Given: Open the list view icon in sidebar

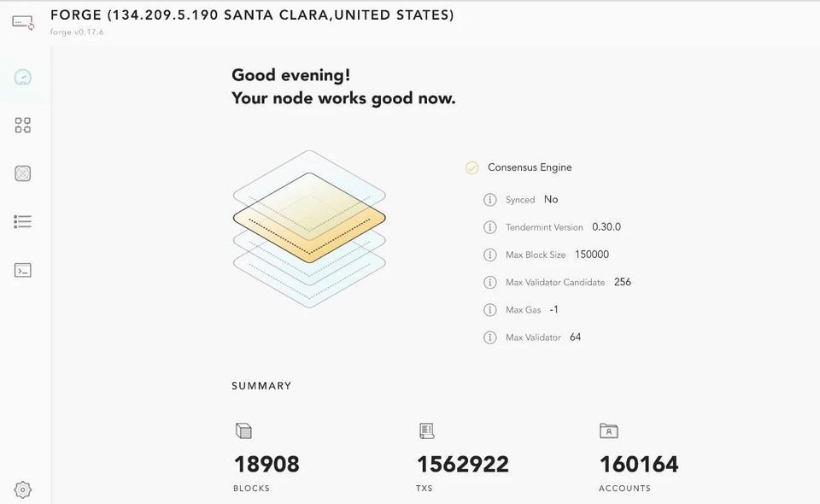Looking at the screenshot, I should 23,222.
